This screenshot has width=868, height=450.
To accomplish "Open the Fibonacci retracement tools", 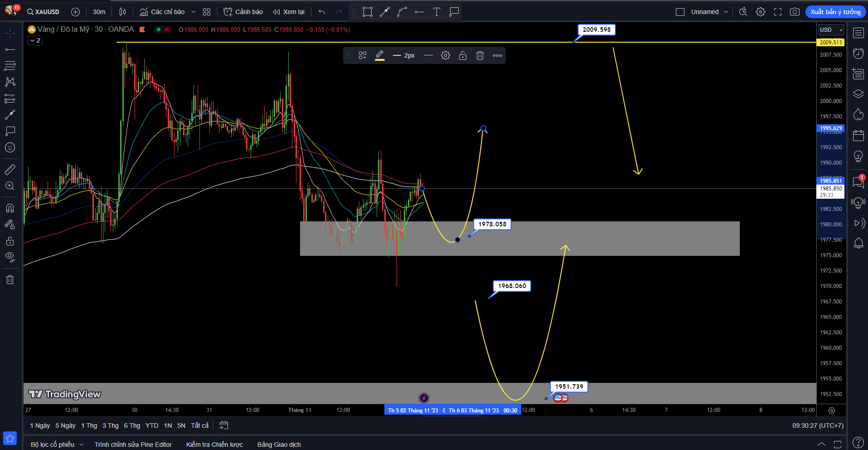I will click(x=10, y=66).
